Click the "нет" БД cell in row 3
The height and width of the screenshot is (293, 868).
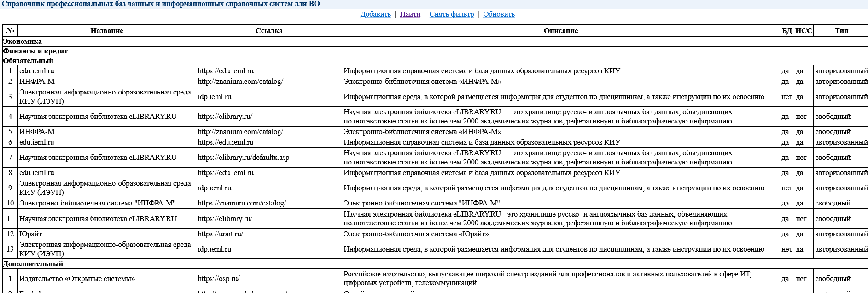click(787, 97)
